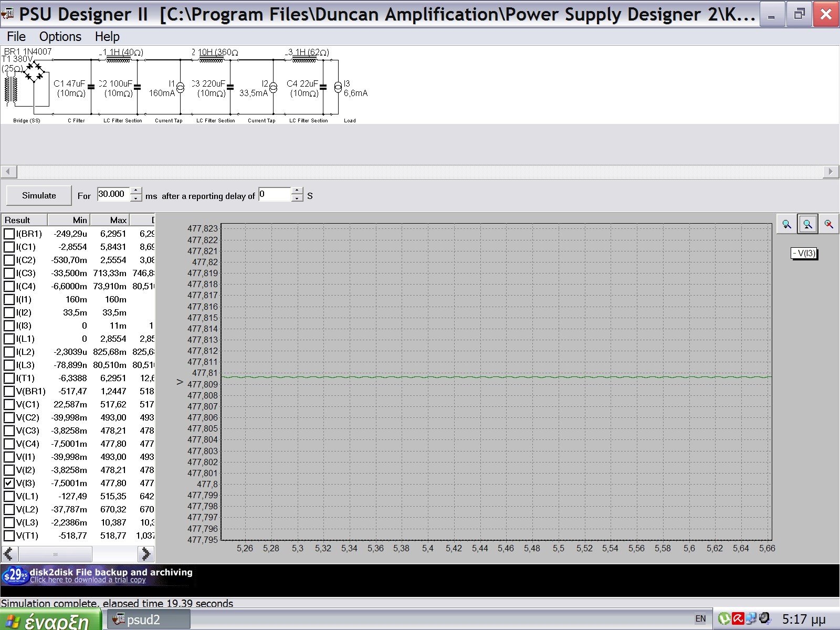
Task: Open the File menu
Action: [x=16, y=37]
